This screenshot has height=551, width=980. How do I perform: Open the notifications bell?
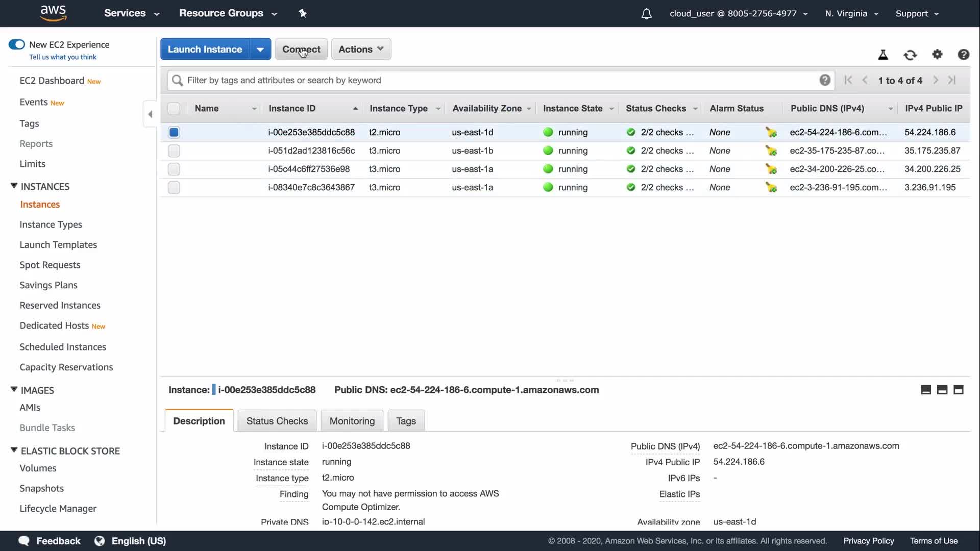click(x=646, y=14)
